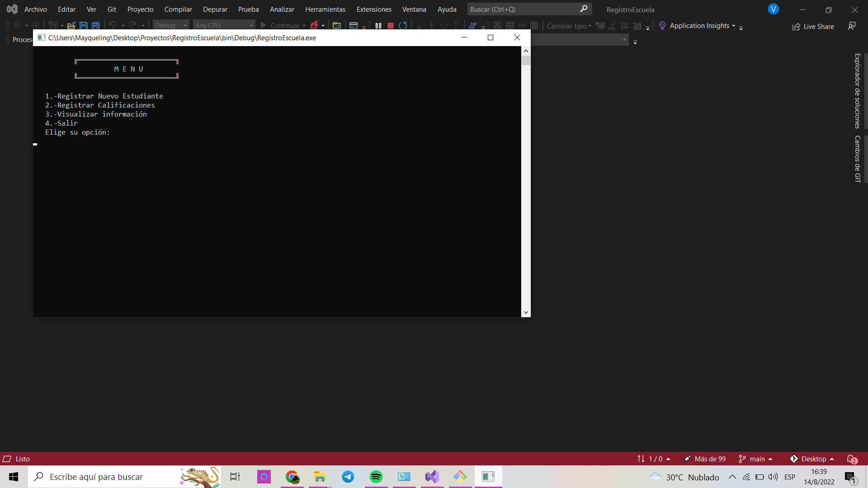
Task: Click the Save All icon
Action: coord(96,26)
